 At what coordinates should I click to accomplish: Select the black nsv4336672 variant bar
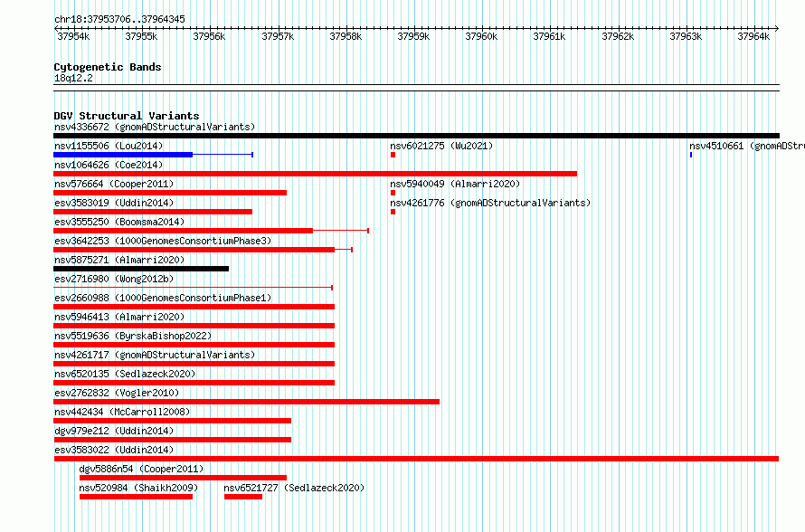pos(416,136)
